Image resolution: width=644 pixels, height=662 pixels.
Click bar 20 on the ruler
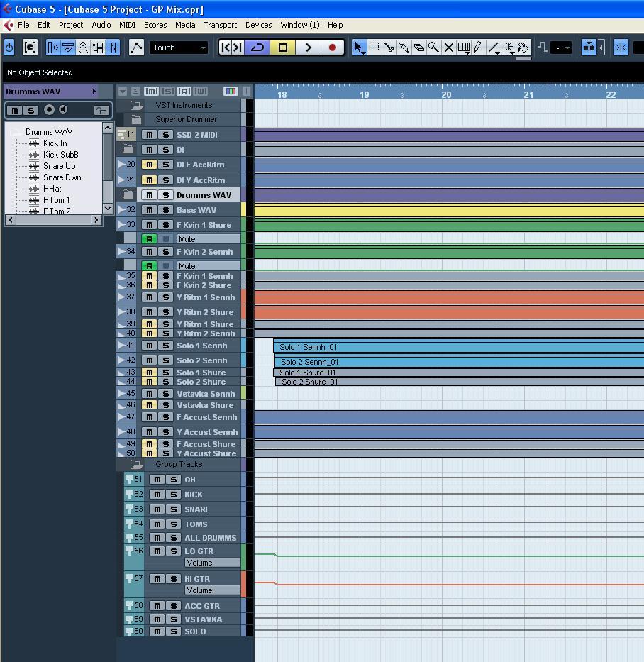446,94
